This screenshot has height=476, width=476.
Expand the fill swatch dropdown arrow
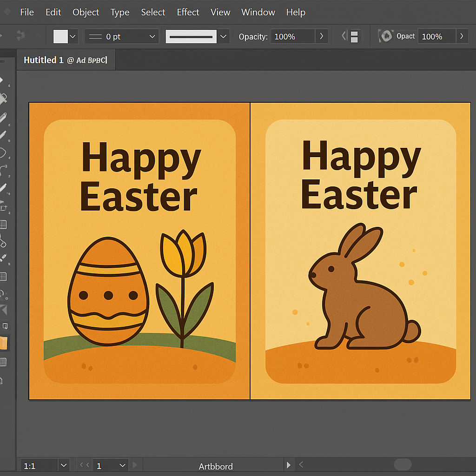pyautogui.click(x=73, y=36)
